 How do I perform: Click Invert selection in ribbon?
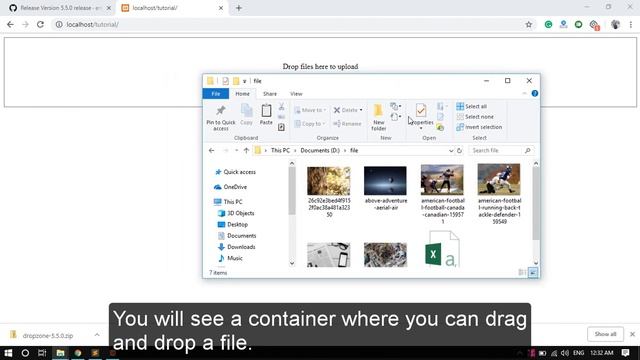tap(479, 127)
